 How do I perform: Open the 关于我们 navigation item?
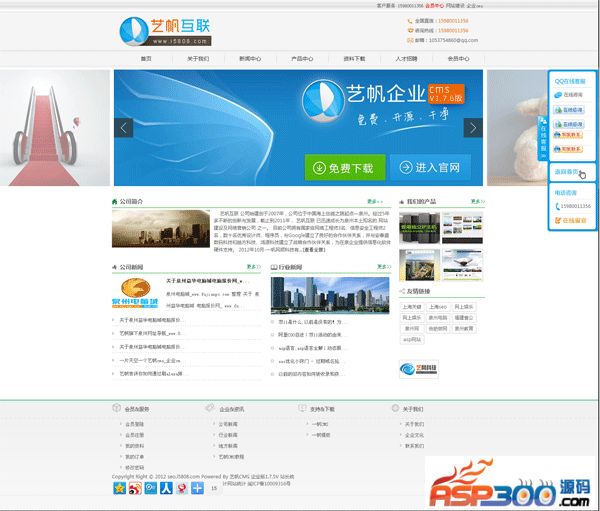pos(198,59)
